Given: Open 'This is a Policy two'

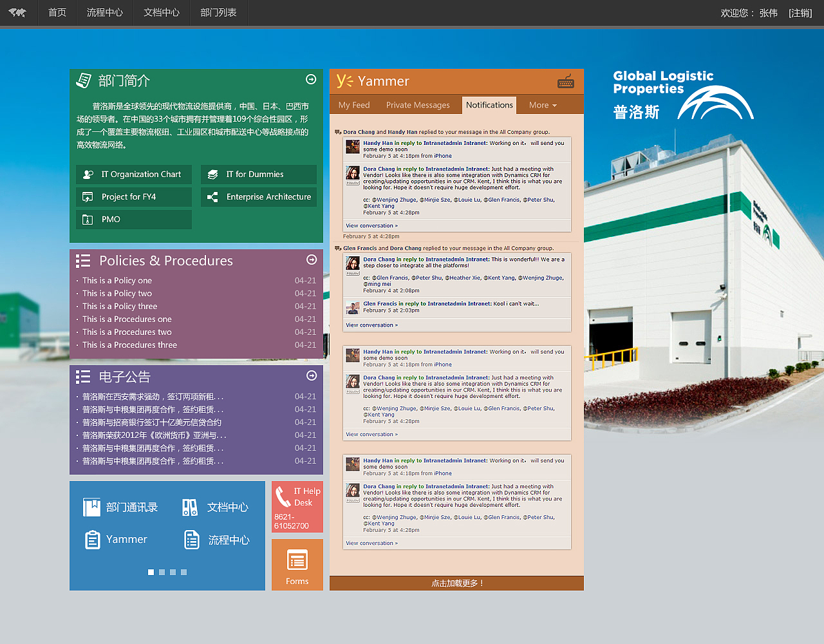Looking at the screenshot, I should 117,294.
